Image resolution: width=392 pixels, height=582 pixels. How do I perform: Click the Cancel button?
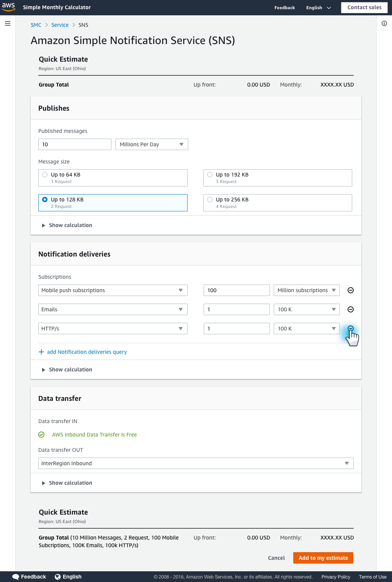[x=276, y=558]
